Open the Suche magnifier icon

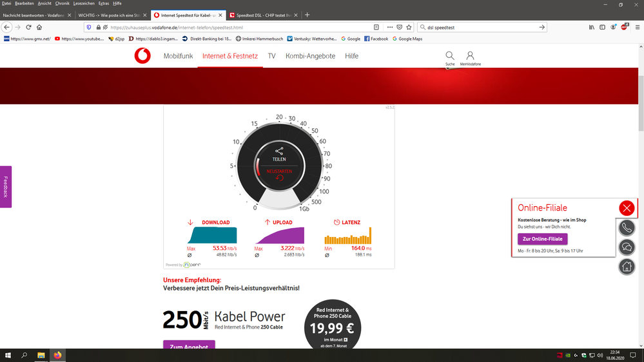point(450,55)
